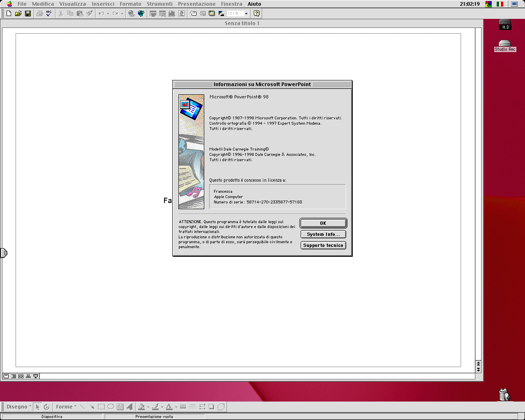The image size is (525, 420).
Task: Click the Insert Clip Art icon
Action: [x=181, y=14]
